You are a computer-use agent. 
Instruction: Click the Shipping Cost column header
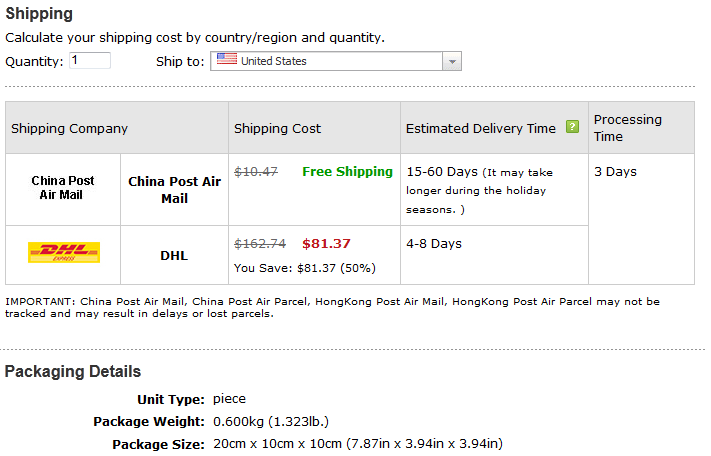(277, 128)
